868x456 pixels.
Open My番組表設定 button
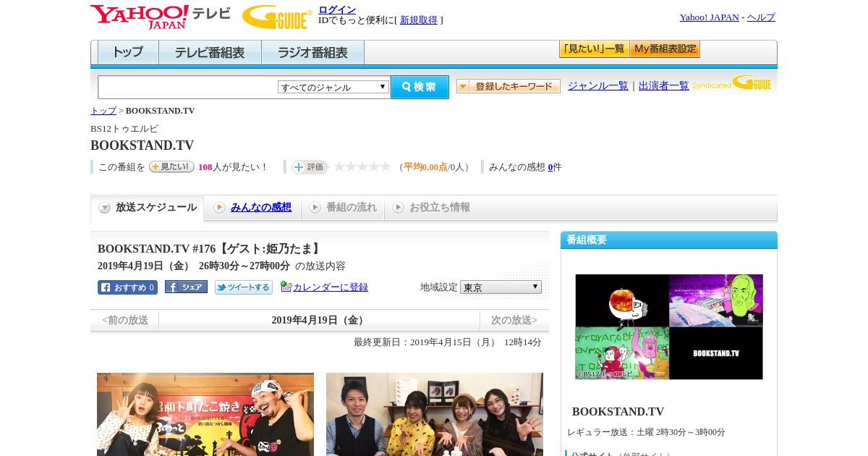[665, 49]
